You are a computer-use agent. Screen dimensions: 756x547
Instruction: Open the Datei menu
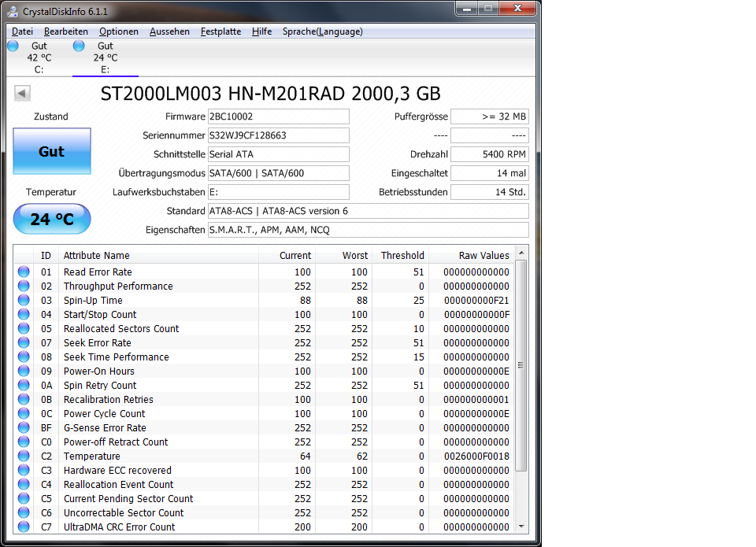[x=22, y=31]
